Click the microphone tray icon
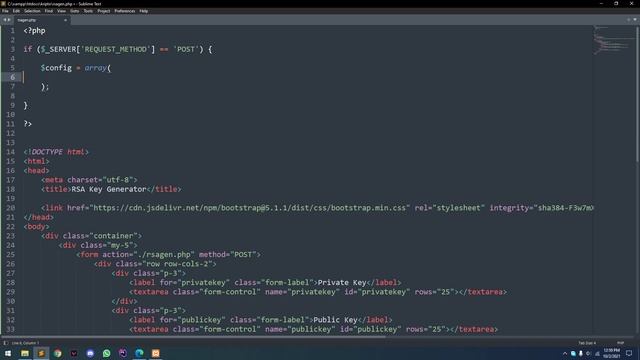 (581, 353)
